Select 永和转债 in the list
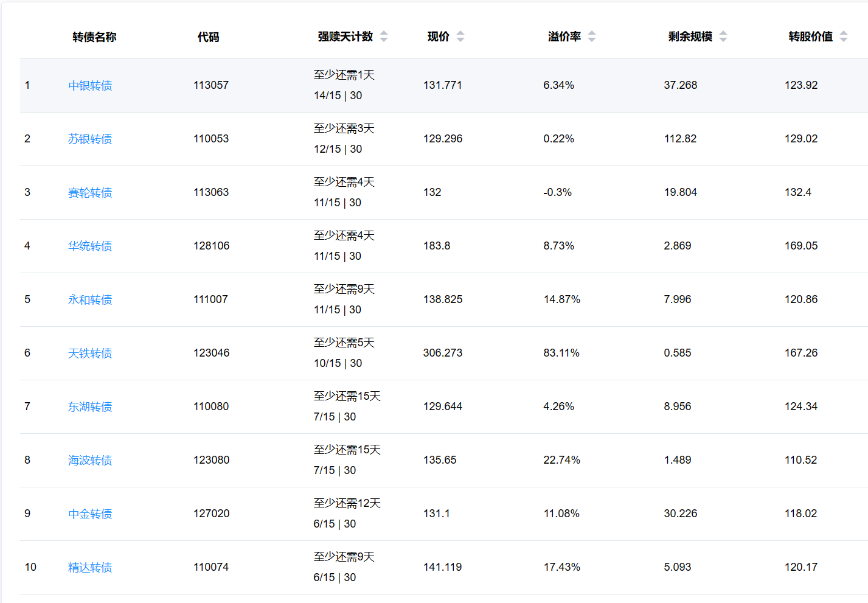This screenshot has width=868, height=603. (x=90, y=300)
